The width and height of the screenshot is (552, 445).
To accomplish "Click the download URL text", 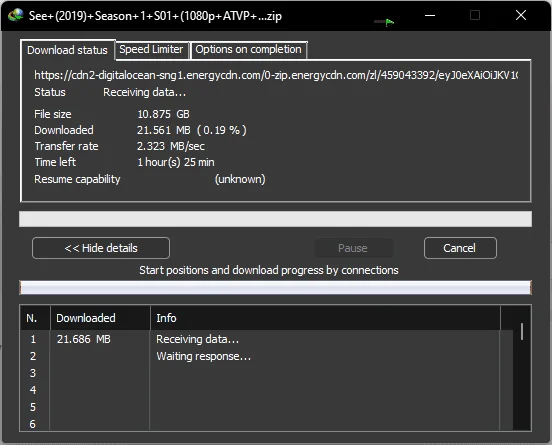I will (x=276, y=75).
